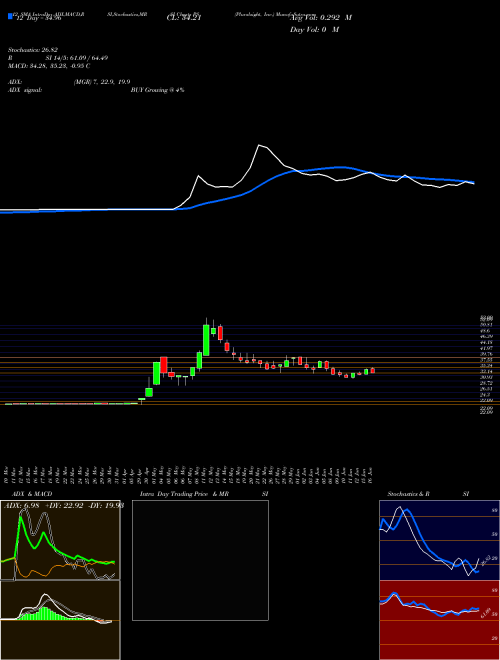Click the 'BUY Growing @ 4%' signal text
500x660 pixels.
pyautogui.click(x=157, y=90)
